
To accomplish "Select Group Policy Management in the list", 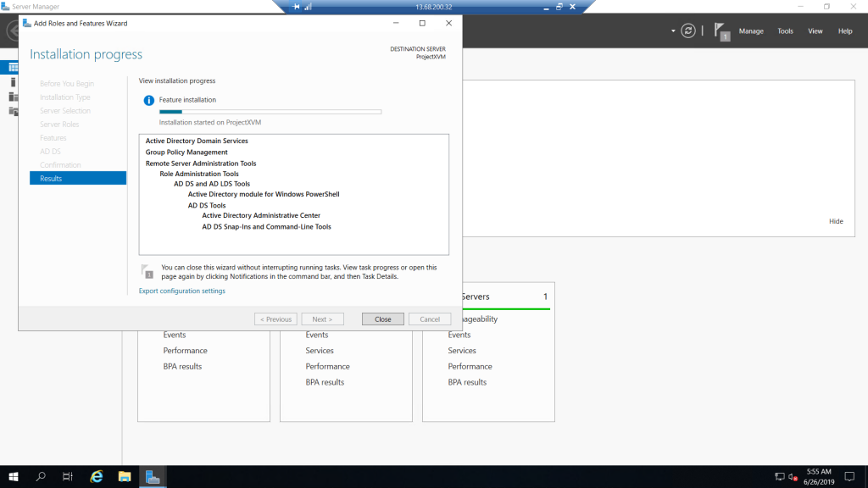I will pyautogui.click(x=186, y=152).
